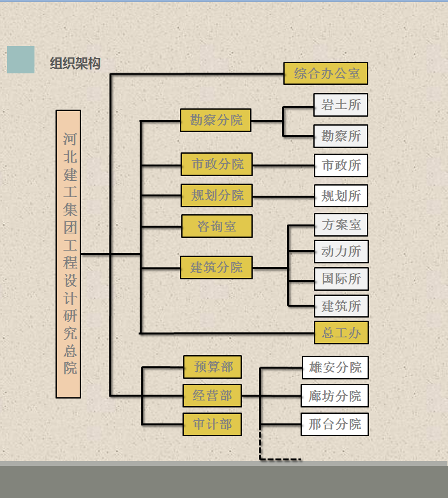Click the 方案室 box
The width and height of the screenshot is (448, 498).
(x=341, y=225)
